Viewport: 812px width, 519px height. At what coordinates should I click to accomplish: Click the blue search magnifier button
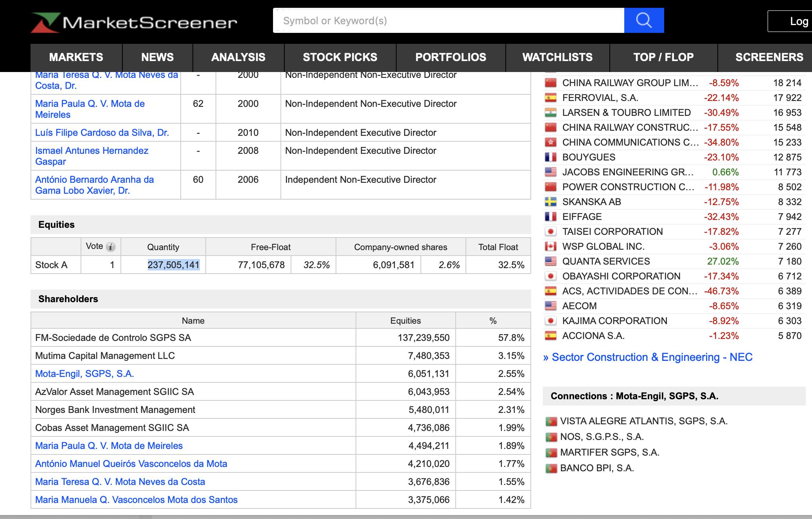(x=643, y=20)
